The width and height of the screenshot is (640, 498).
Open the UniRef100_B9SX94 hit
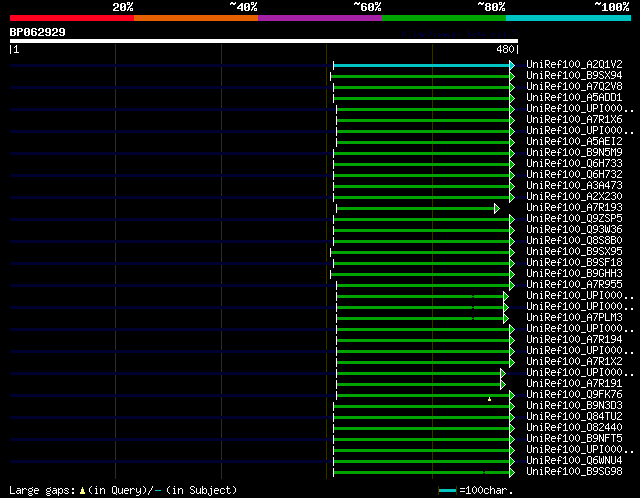click(574, 76)
